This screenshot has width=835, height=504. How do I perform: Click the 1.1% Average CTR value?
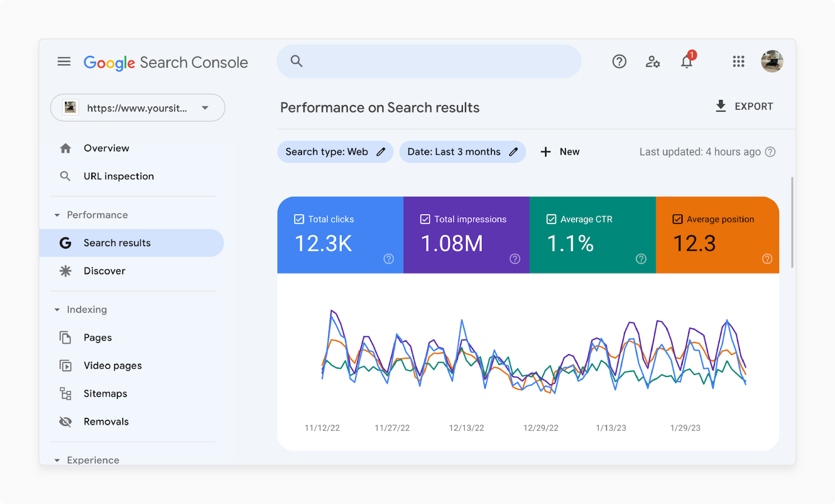pyautogui.click(x=570, y=243)
